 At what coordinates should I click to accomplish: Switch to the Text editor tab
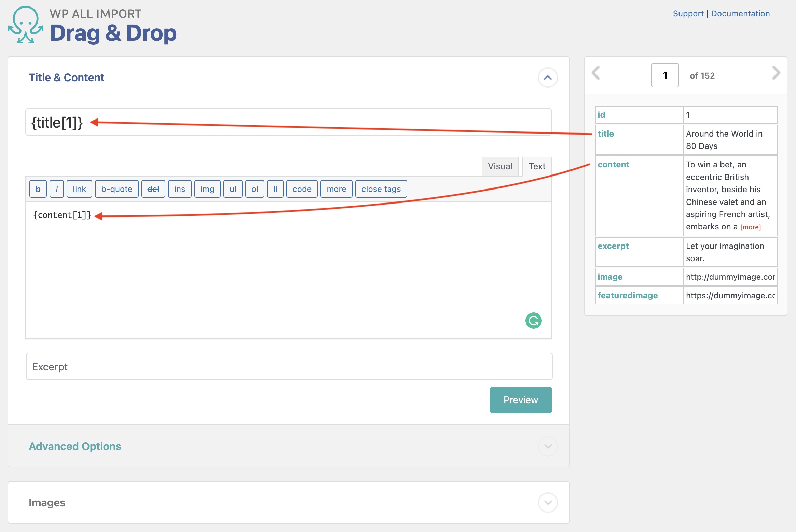[x=537, y=166]
